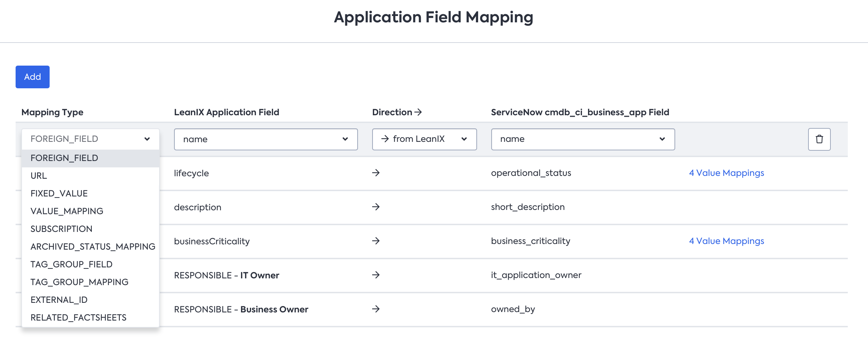Choose RELATED_FACTSHEETS option
The height and width of the screenshot is (350, 868).
(x=90, y=318)
